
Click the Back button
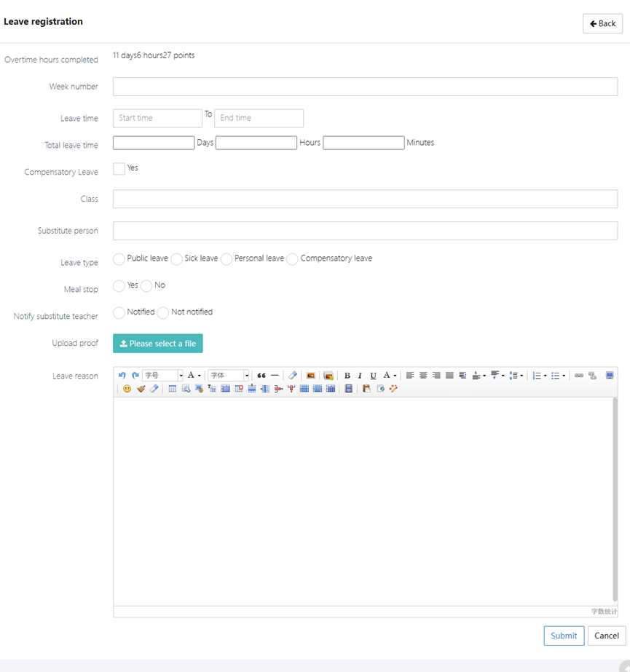pyautogui.click(x=602, y=24)
